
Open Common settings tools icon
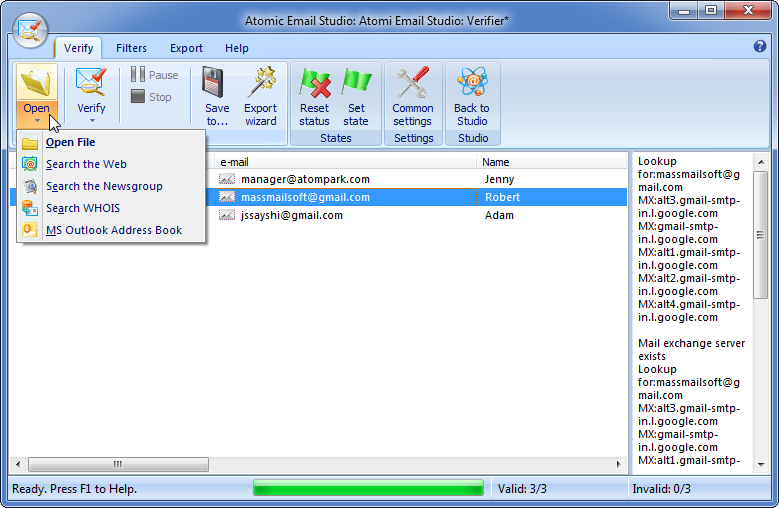412,82
